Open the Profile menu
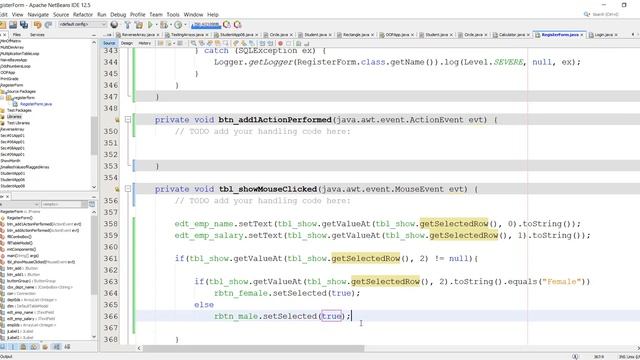640x360 pixels. 138,14
